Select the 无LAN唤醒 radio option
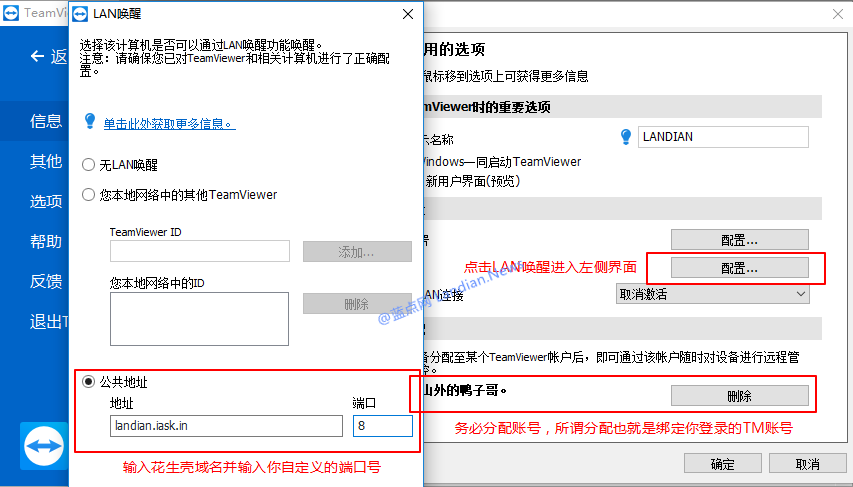The height and width of the screenshot is (487, 853). pyautogui.click(x=89, y=165)
